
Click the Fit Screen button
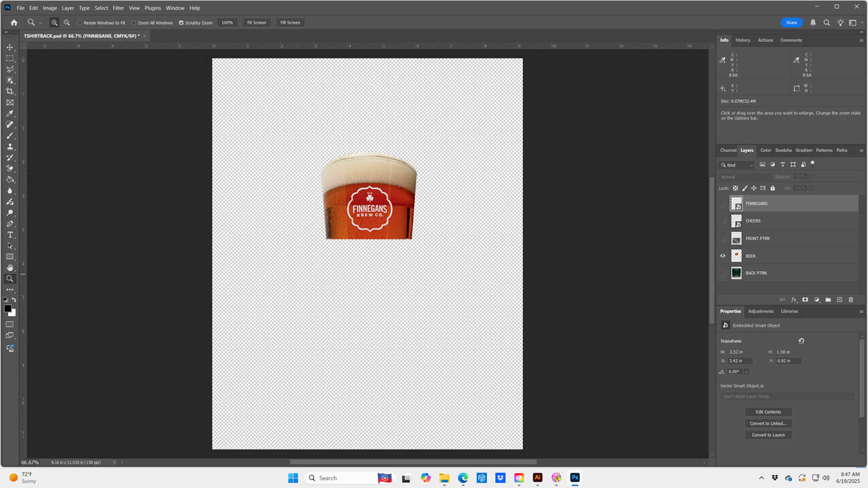(x=256, y=22)
